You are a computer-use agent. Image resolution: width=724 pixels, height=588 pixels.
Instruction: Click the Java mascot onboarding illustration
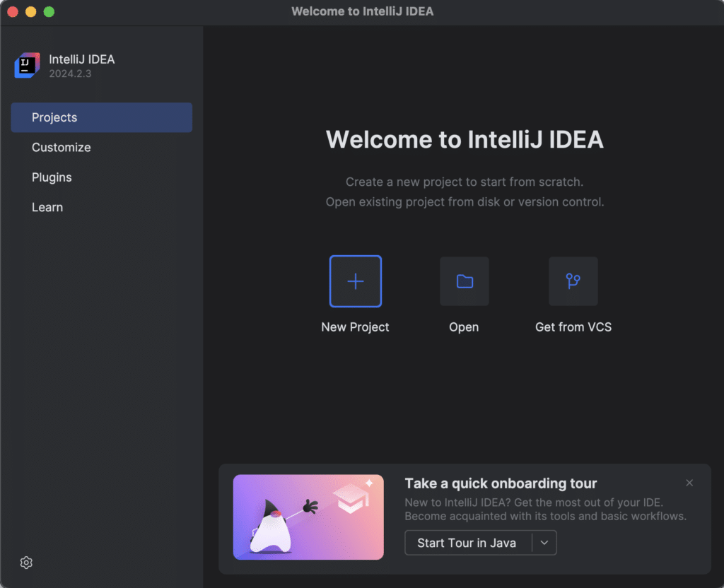pos(308,517)
